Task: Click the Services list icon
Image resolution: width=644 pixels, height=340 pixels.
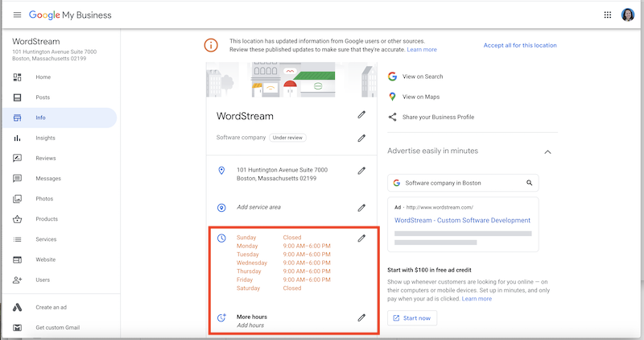Action: coord(17,239)
